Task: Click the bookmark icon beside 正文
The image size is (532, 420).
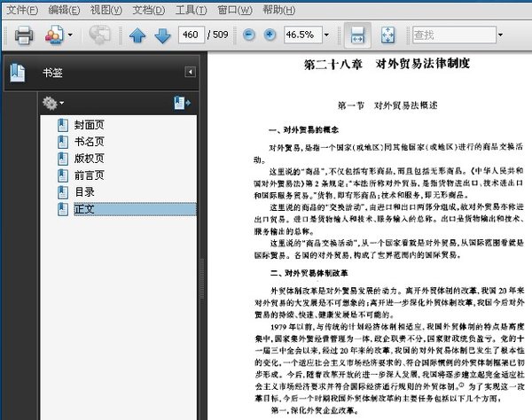Action: pyautogui.click(x=63, y=209)
